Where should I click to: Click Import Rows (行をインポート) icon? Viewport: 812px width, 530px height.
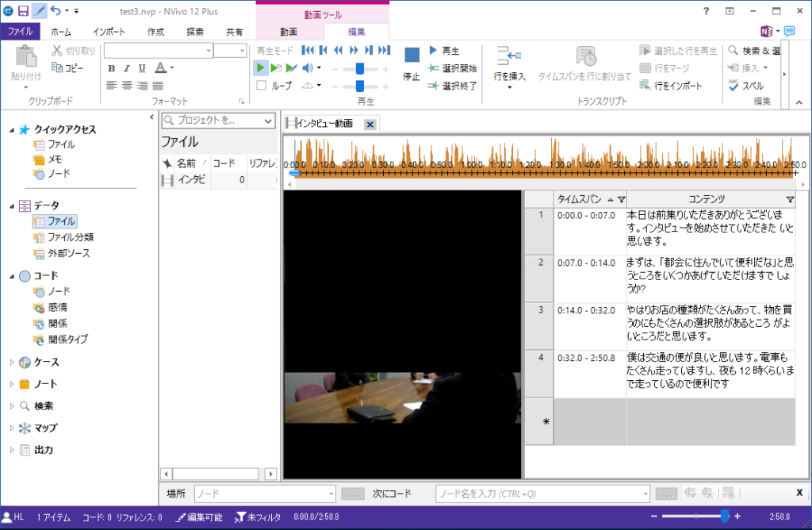pos(645,86)
